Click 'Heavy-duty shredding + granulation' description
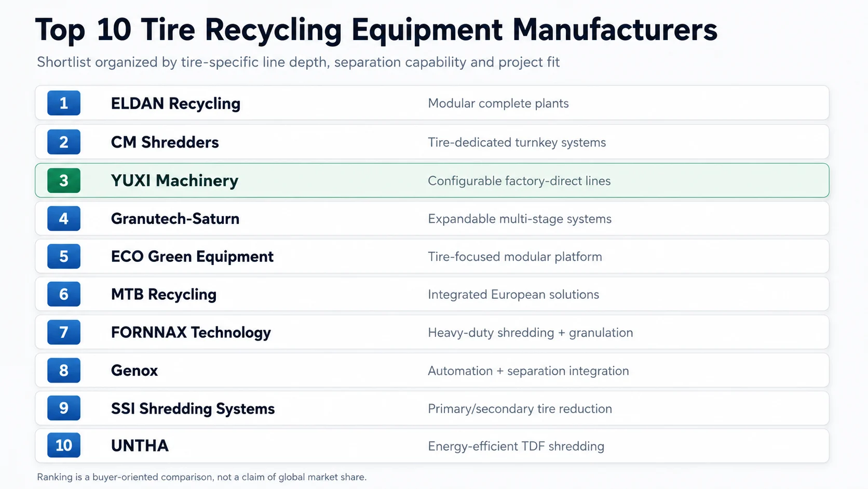This screenshot has height=489, width=868. click(531, 333)
